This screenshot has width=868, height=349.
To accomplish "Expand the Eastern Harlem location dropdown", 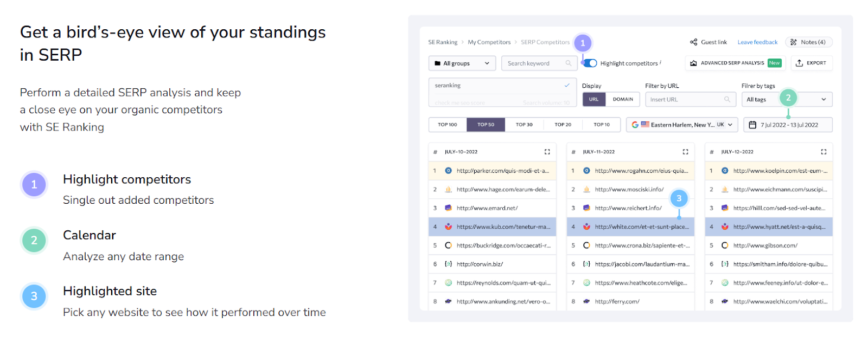I will pos(682,125).
